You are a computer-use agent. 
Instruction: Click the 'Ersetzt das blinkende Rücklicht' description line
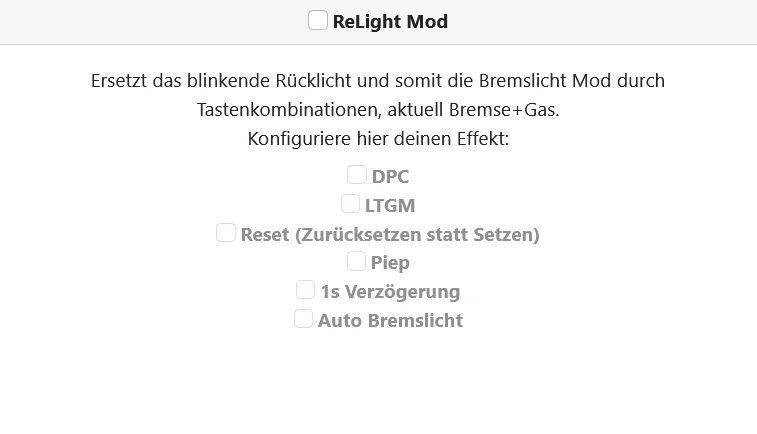pyautogui.click(x=378, y=81)
